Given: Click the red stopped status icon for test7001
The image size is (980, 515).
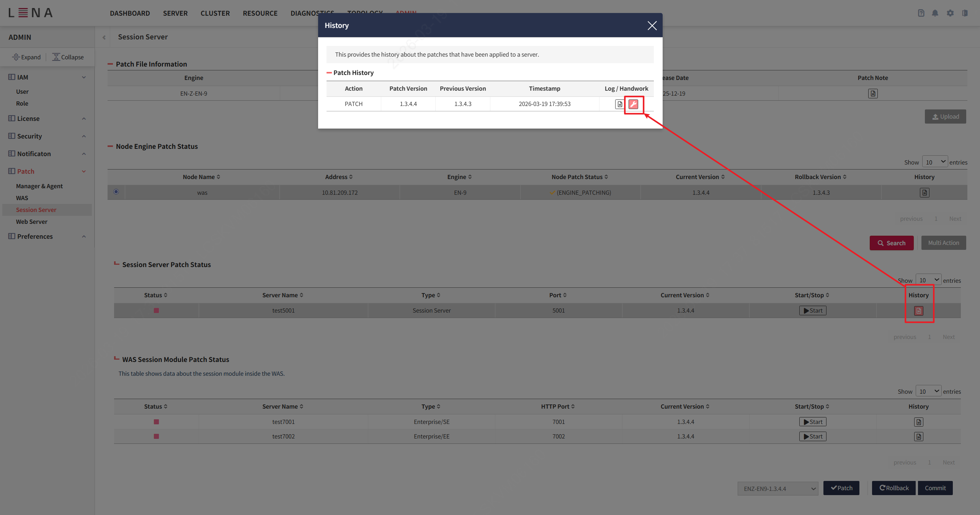Looking at the screenshot, I should (x=156, y=422).
